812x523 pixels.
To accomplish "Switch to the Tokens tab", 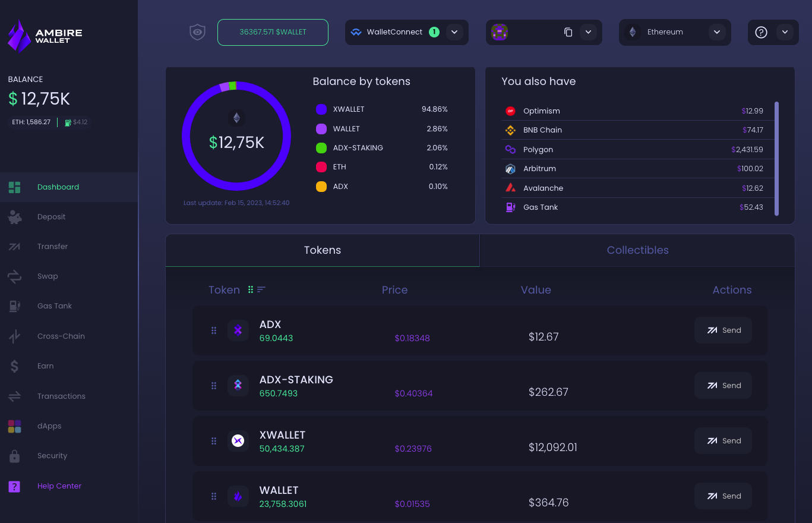I will [323, 250].
